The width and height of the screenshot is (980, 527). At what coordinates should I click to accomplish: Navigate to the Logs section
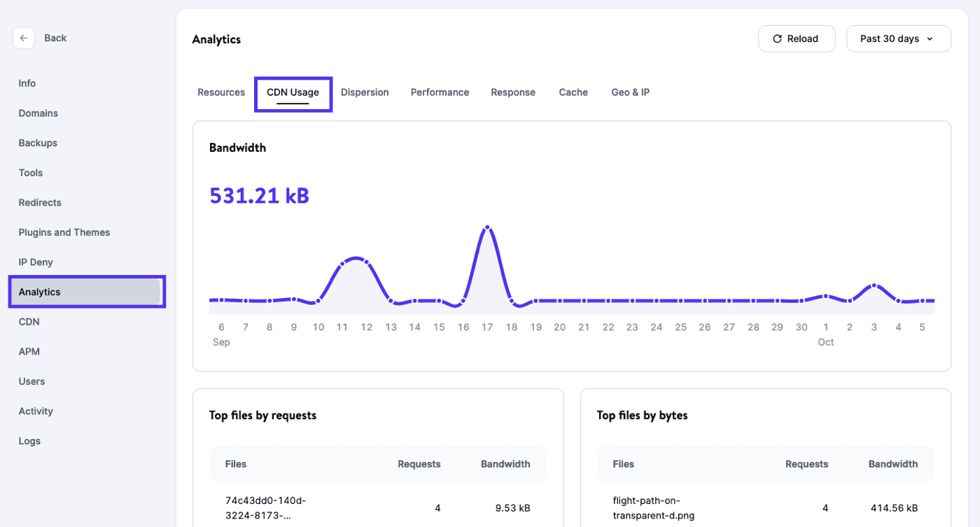click(x=29, y=440)
